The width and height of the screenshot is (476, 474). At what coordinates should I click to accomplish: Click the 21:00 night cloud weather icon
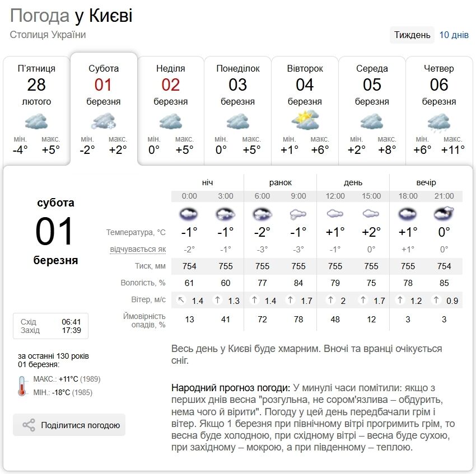pos(444,214)
